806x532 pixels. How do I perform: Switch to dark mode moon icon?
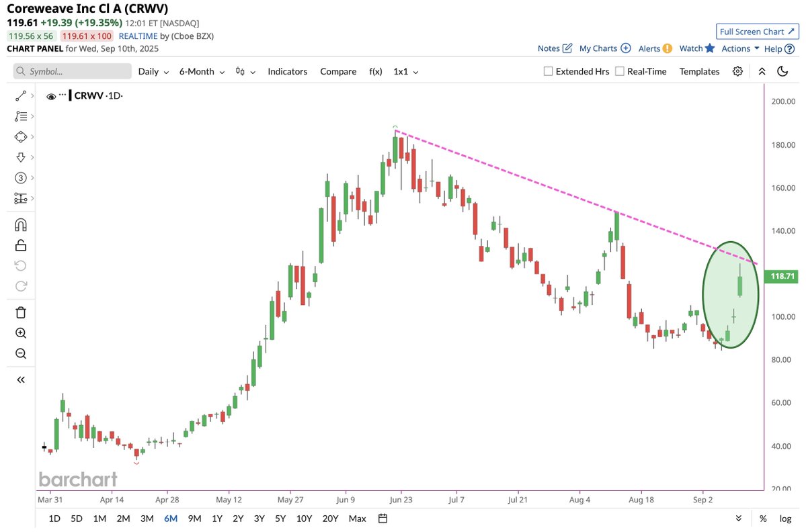(782, 71)
